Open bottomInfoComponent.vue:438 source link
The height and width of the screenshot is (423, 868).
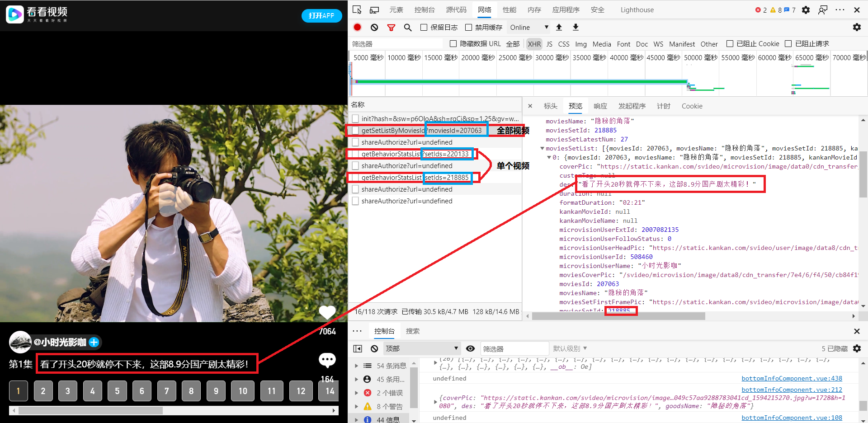click(x=792, y=378)
